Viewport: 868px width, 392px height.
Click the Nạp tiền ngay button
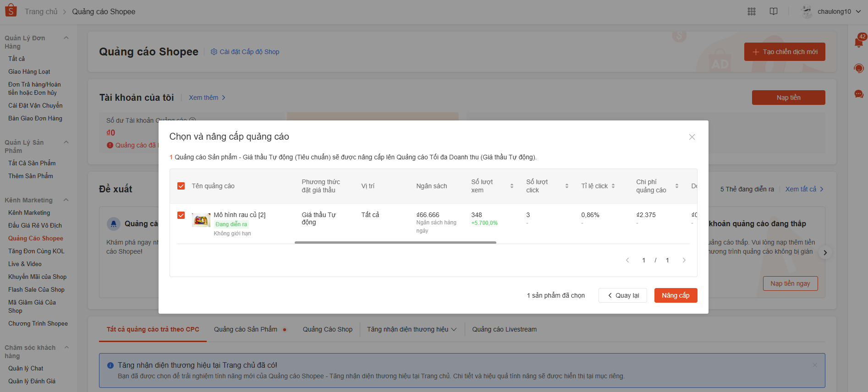click(x=791, y=283)
